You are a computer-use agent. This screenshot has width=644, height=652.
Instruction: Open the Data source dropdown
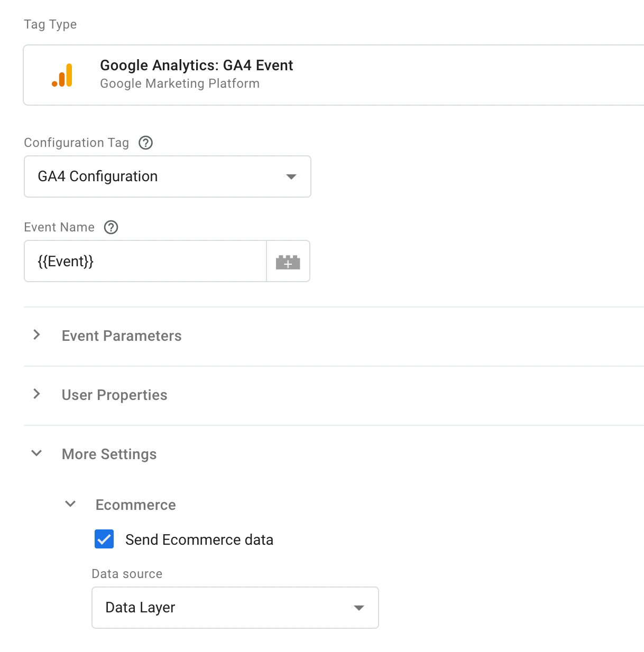235,608
